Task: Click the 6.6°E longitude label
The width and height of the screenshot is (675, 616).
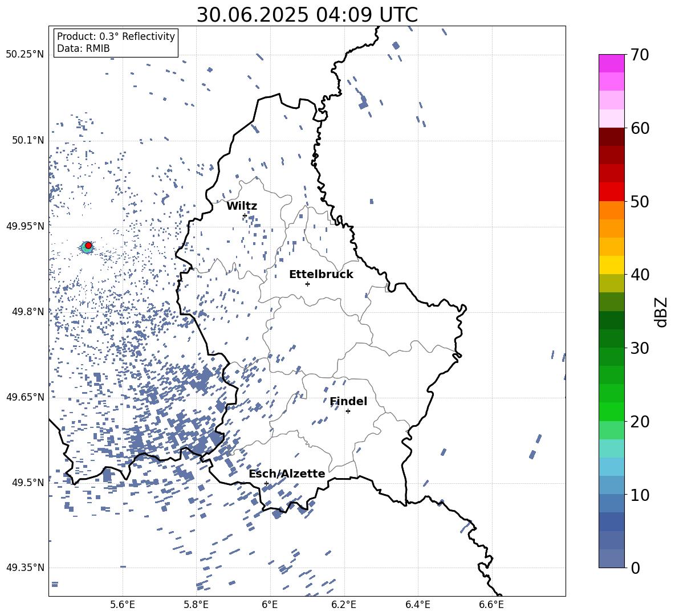Action: 491,605
